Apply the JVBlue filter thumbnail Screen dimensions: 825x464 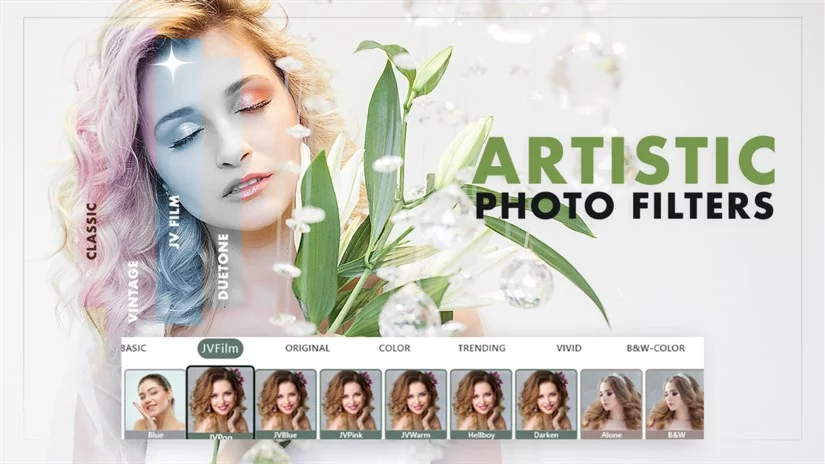(x=286, y=404)
